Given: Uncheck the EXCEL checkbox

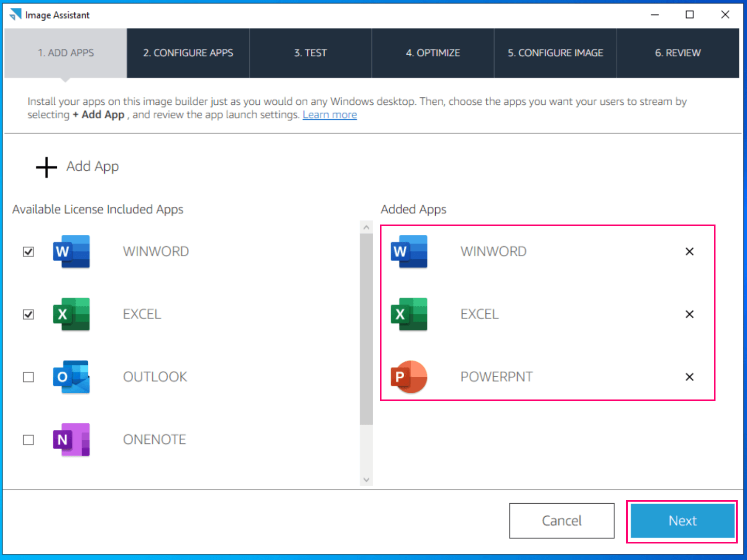Looking at the screenshot, I should [x=28, y=314].
